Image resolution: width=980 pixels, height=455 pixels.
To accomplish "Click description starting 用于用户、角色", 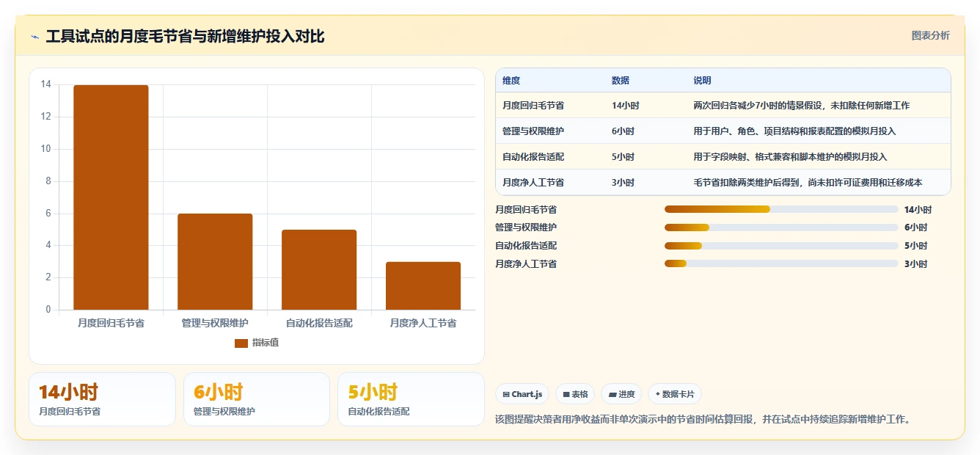I will point(794,131).
